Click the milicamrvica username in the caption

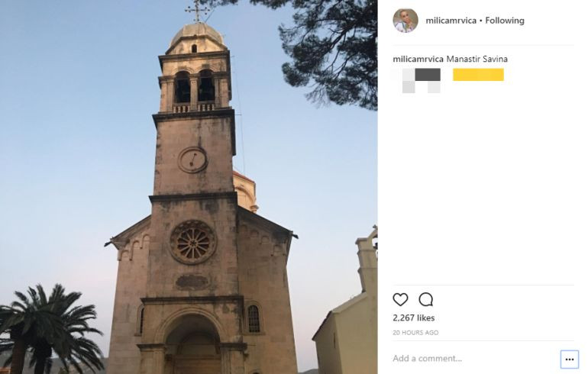pyautogui.click(x=418, y=59)
